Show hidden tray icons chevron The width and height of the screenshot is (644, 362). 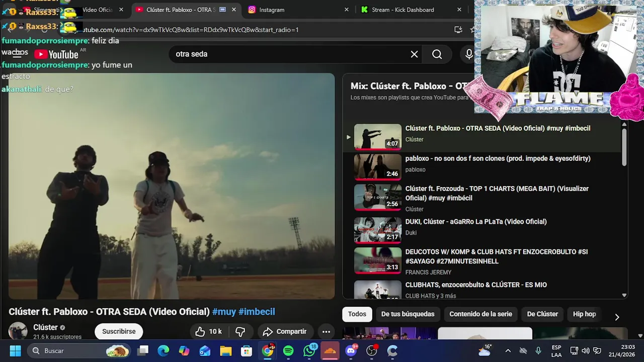point(508,350)
